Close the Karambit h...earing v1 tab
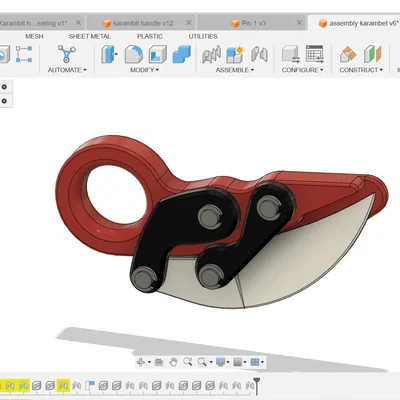400x400 pixels. (x=78, y=23)
